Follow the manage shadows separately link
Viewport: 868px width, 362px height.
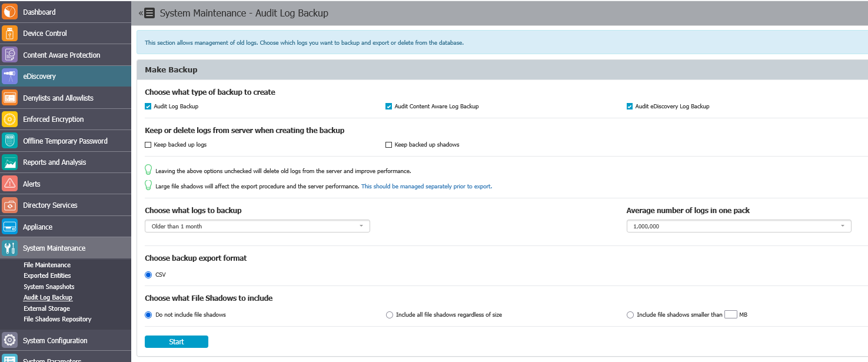426,185
